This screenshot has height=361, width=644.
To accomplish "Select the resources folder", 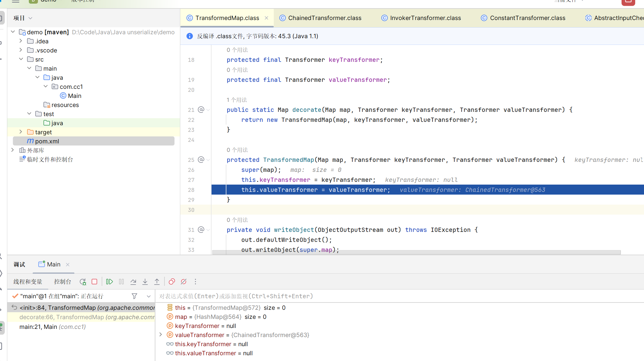I will click(x=61, y=105).
